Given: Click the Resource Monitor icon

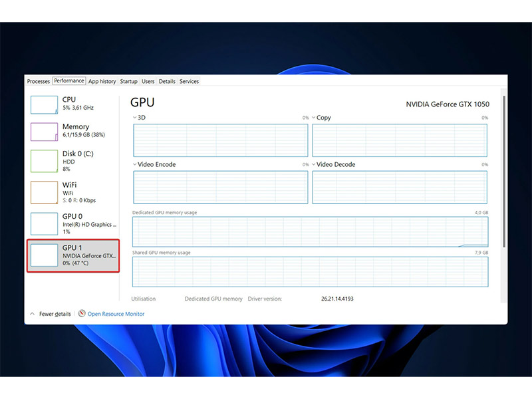Looking at the screenshot, I should click(82, 313).
